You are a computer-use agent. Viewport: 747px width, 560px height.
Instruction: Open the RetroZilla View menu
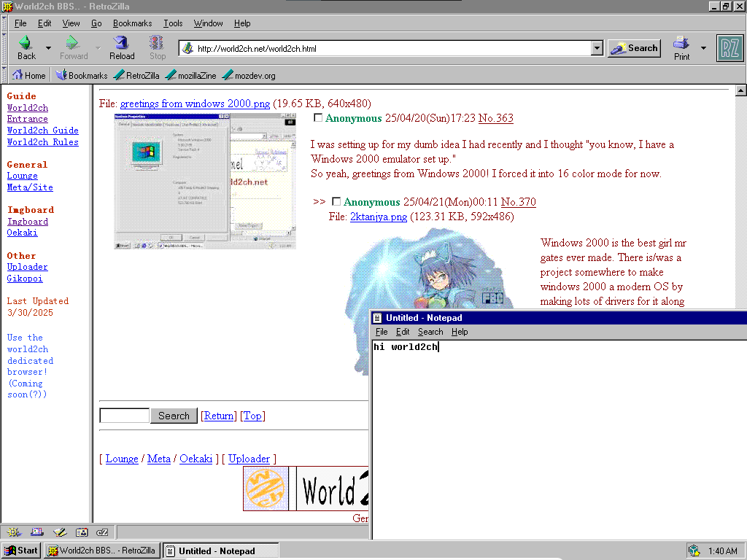pyautogui.click(x=71, y=23)
